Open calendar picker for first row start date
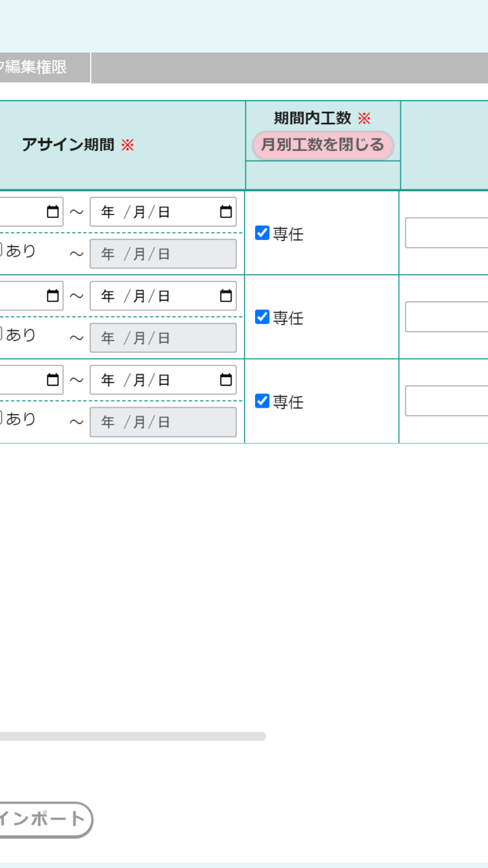 (53, 212)
